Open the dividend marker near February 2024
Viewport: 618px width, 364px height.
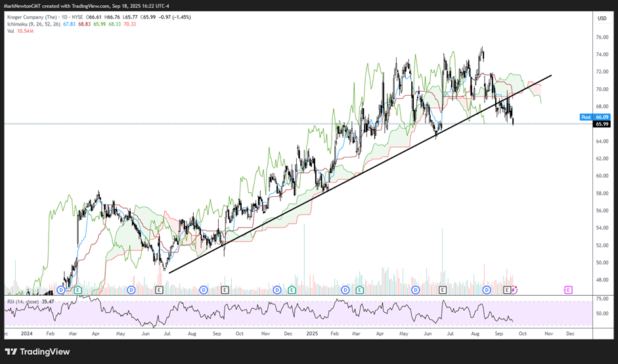click(61, 289)
